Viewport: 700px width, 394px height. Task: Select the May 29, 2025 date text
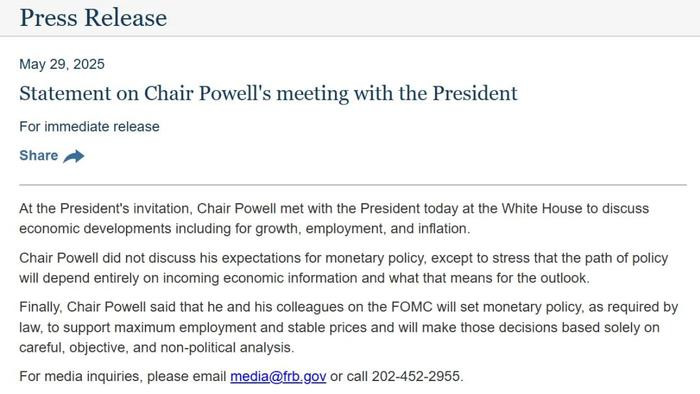pyautogui.click(x=62, y=64)
